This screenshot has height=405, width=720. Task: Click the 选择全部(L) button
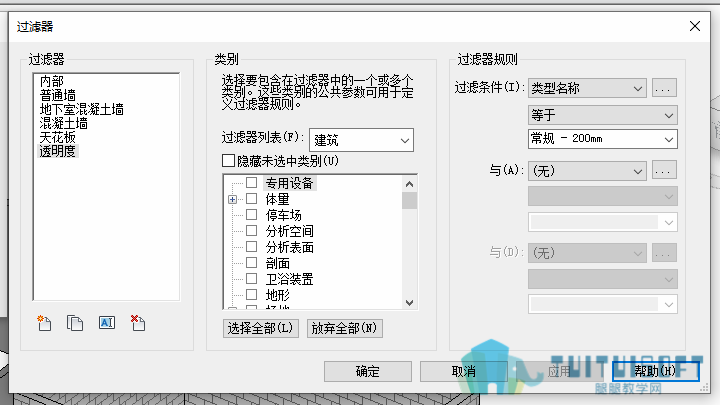(261, 328)
